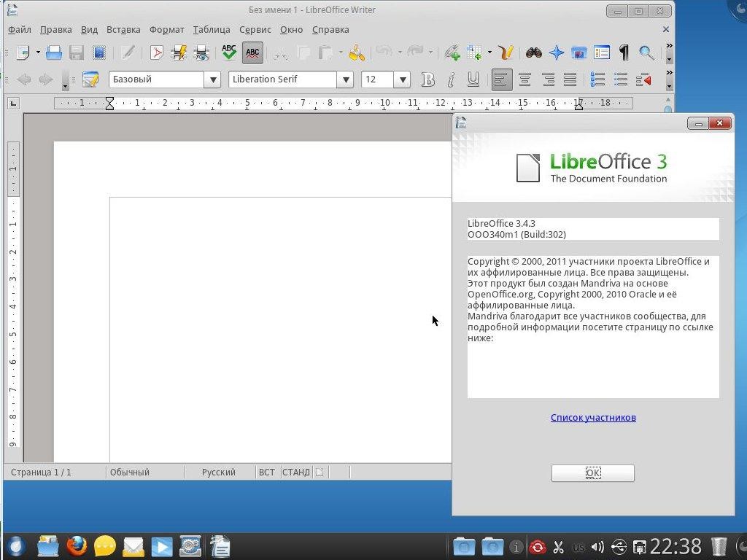
Task: Open the Navigator star icon
Action: tap(557, 52)
